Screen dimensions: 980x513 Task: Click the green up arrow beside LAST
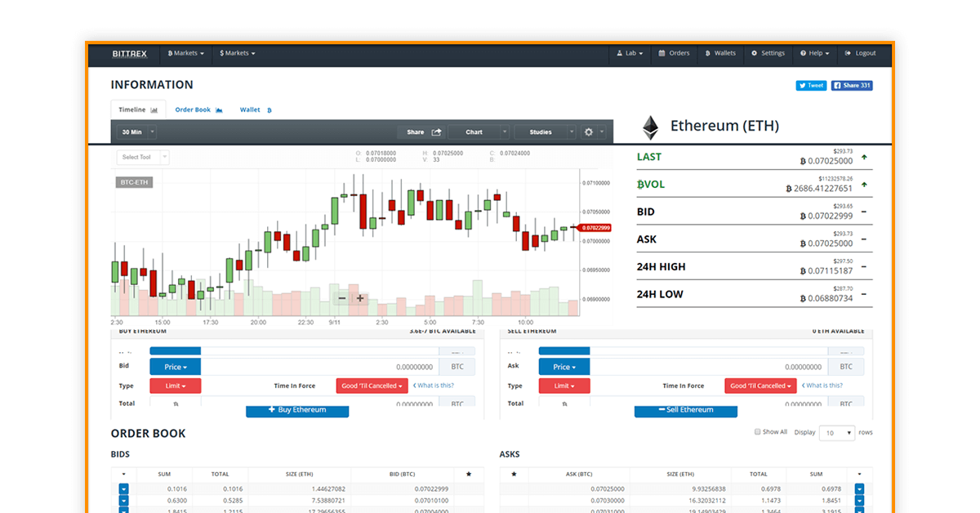864,157
